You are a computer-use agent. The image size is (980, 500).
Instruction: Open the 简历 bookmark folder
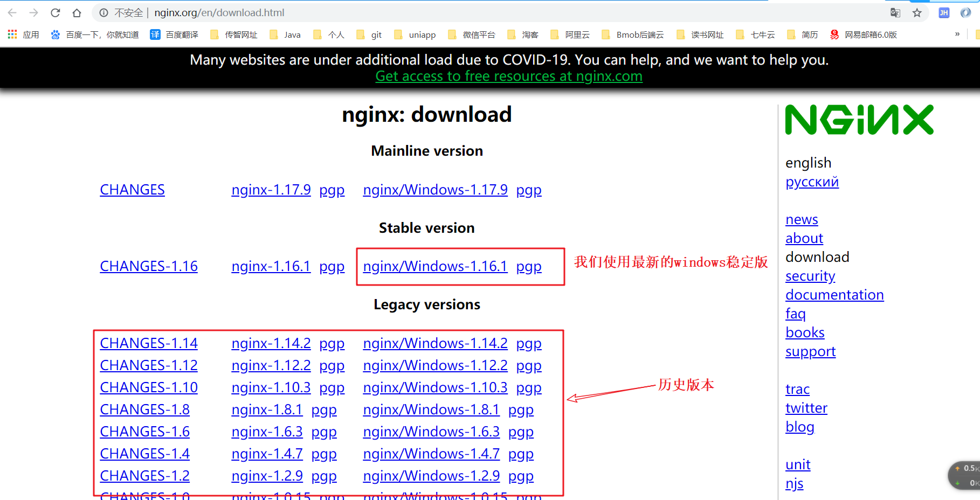803,34
